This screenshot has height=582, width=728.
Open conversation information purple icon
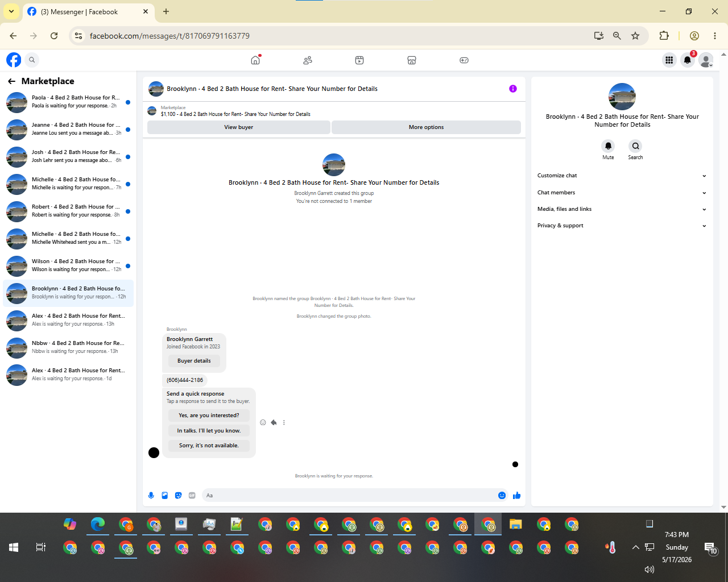513,89
